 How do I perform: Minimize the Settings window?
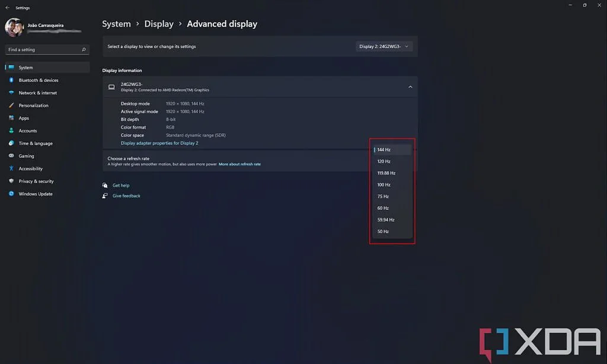[x=570, y=5]
